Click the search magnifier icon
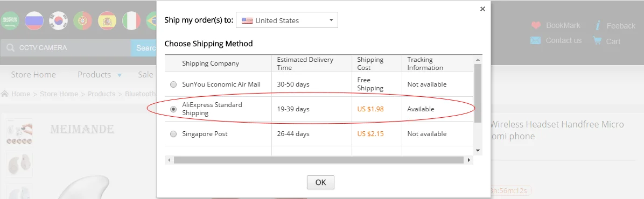Image resolution: width=644 pixels, height=199 pixels. pyautogui.click(x=10, y=48)
